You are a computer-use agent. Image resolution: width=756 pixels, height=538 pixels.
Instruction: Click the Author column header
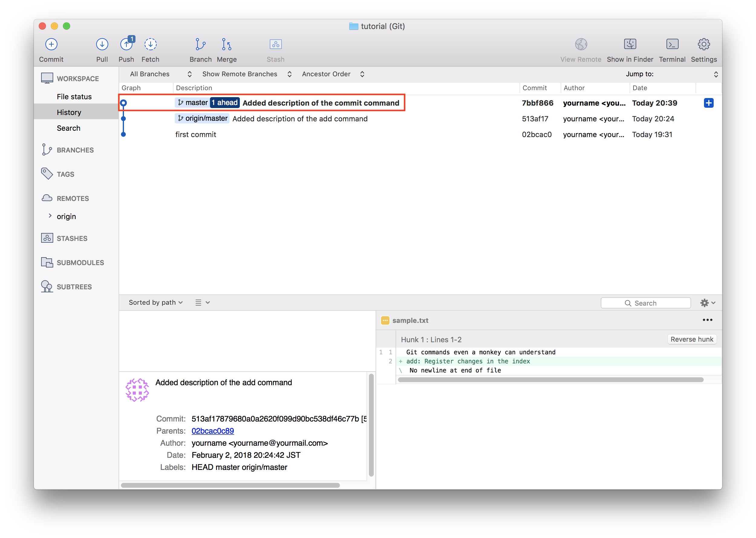[x=595, y=88]
